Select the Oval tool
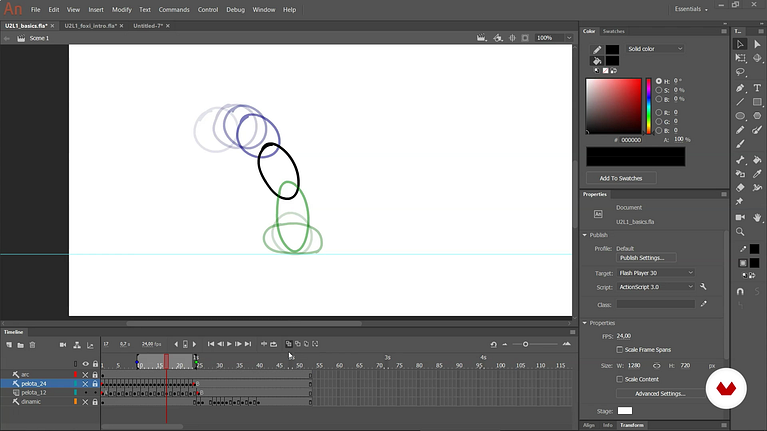This screenshot has height=431, width=767. point(740,116)
